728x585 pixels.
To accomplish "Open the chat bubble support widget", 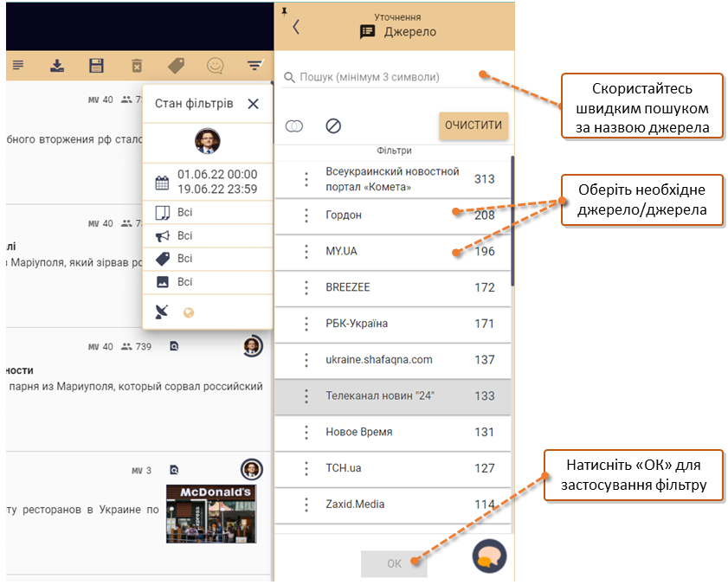I will [489, 556].
